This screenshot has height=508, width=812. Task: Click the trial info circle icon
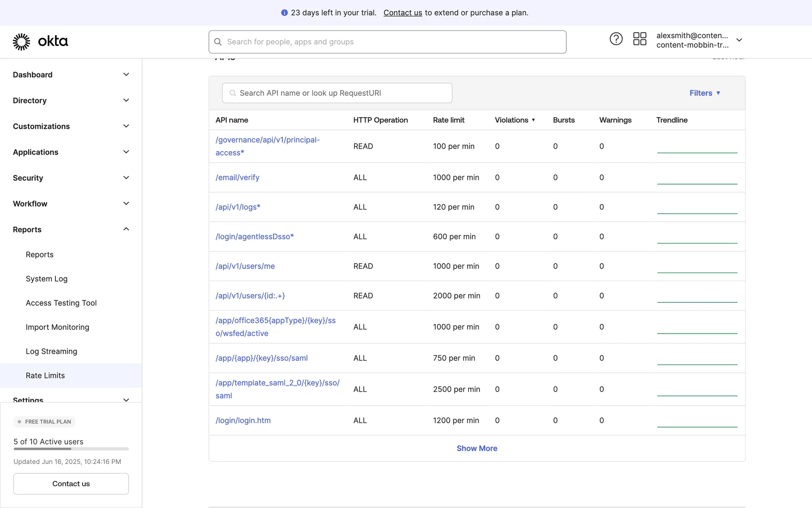tap(284, 13)
